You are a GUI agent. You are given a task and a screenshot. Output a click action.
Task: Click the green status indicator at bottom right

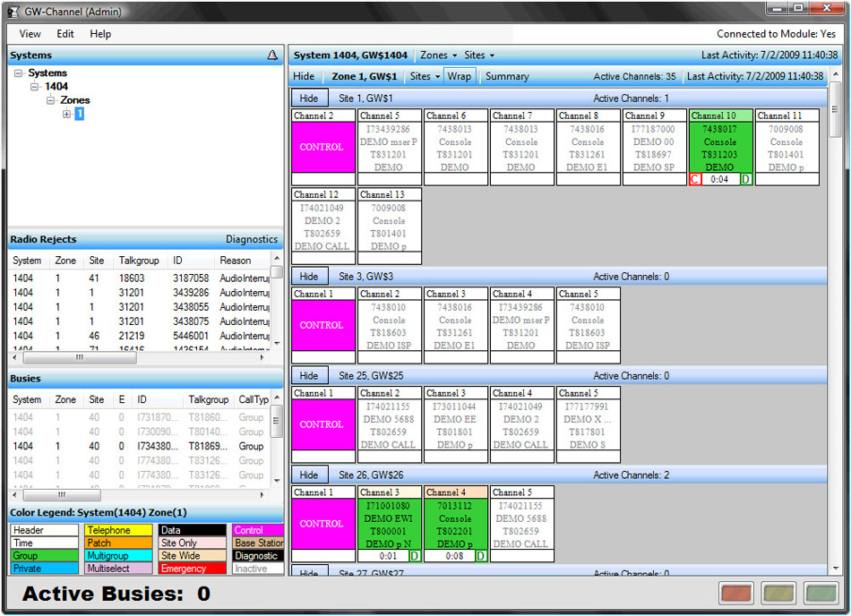pos(821,594)
